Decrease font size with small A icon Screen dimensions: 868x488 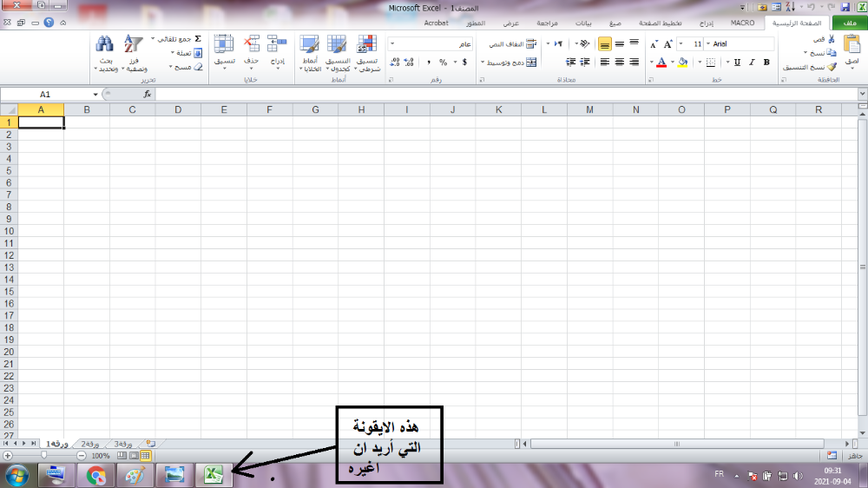654,44
